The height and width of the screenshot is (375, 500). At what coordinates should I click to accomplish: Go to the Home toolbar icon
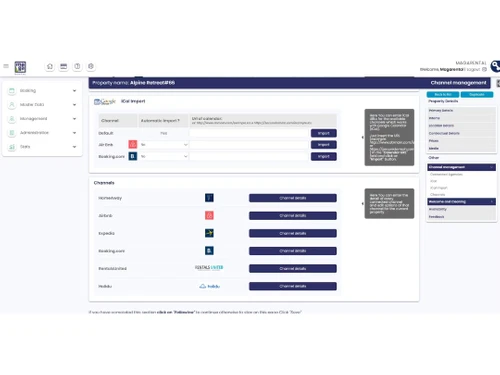(x=50, y=66)
